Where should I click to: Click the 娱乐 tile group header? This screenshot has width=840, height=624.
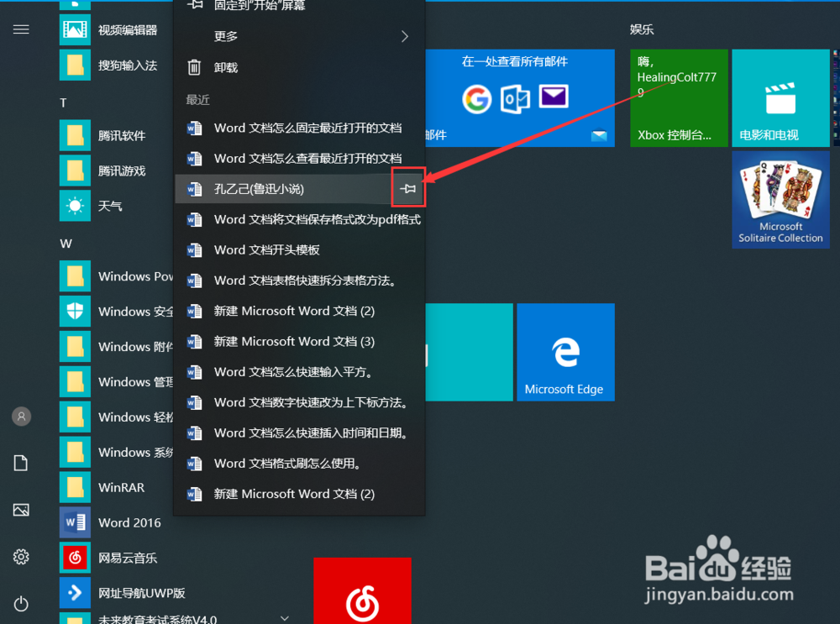[642, 29]
